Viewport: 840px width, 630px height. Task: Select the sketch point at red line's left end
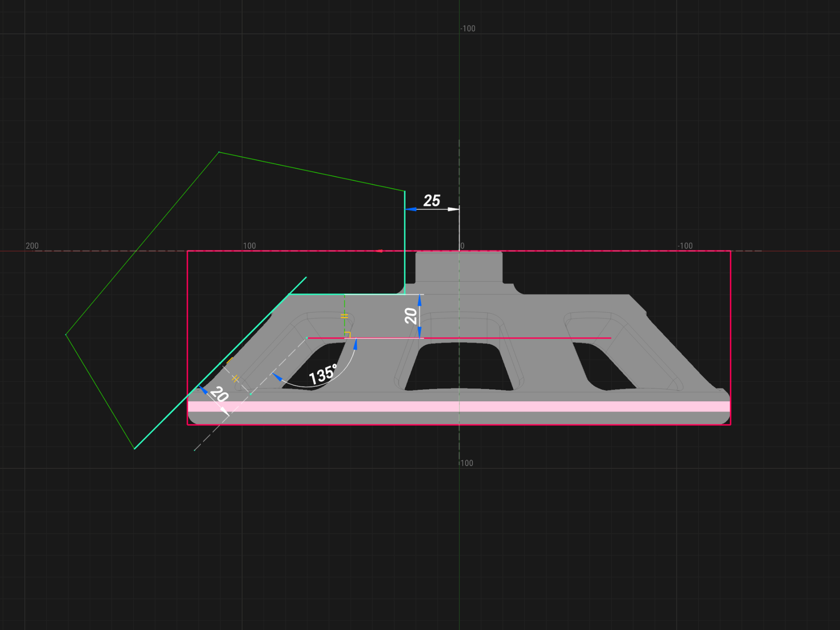point(307,338)
